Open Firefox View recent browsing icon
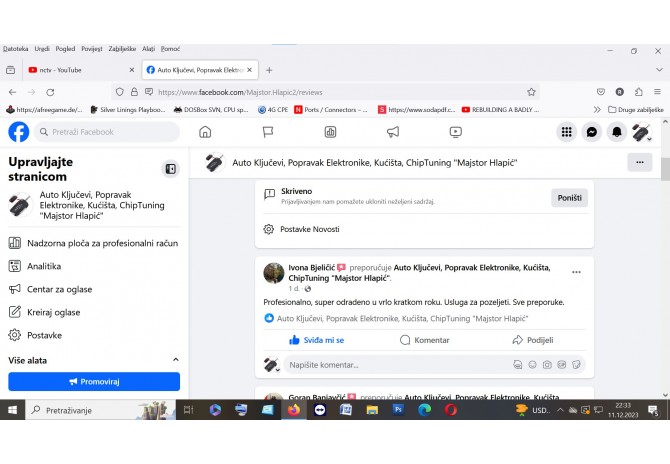670x464 pixels. tap(11, 70)
